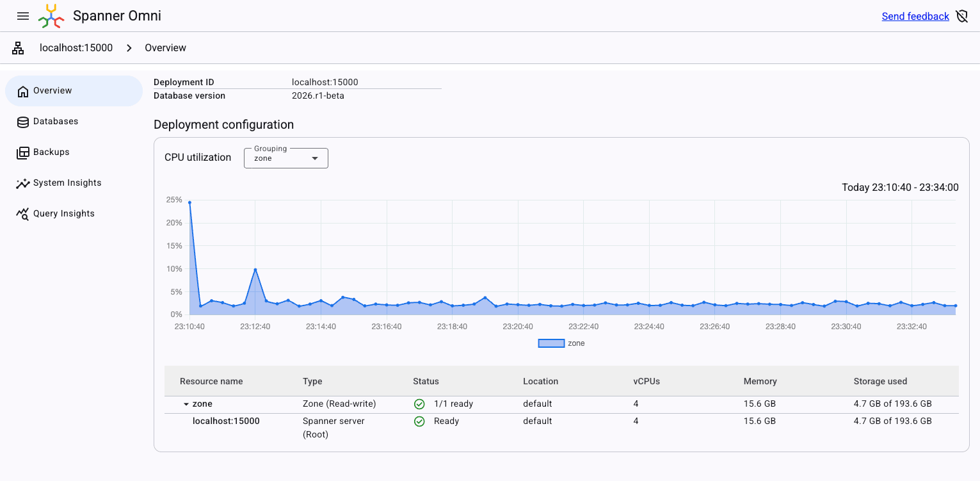Click the green Ready status checkmark for localhost:15000
The height and width of the screenshot is (481, 980).
[x=419, y=421]
